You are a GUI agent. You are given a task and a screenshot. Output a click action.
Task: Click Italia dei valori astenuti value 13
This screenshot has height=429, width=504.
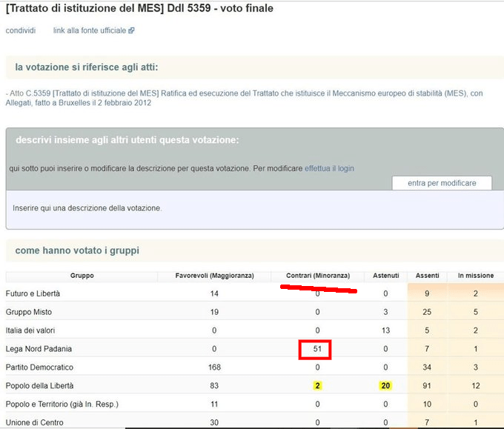tap(385, 330)
